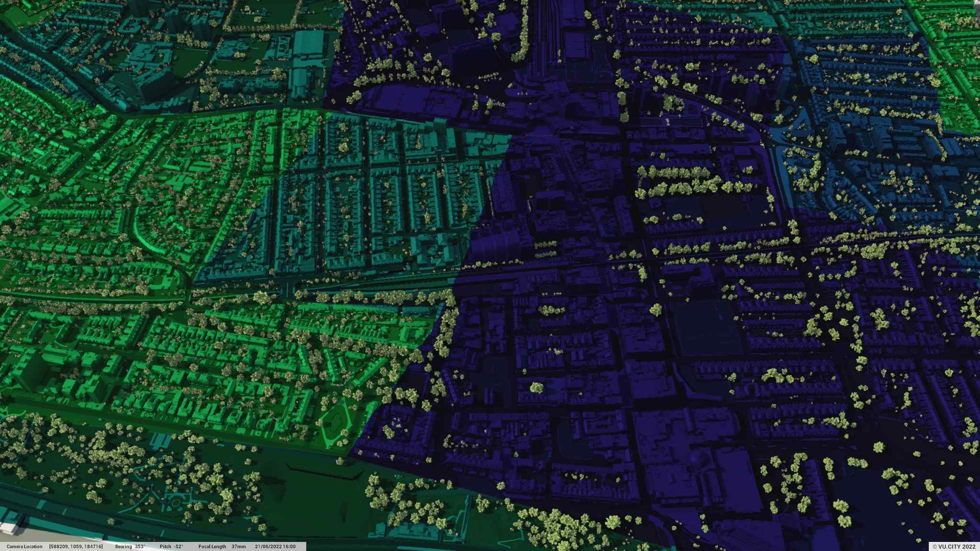Click the 'Pitch' label in the status bar
Image resolution: width=980 pixels, height=551 pixels.
tap(165, 546)
